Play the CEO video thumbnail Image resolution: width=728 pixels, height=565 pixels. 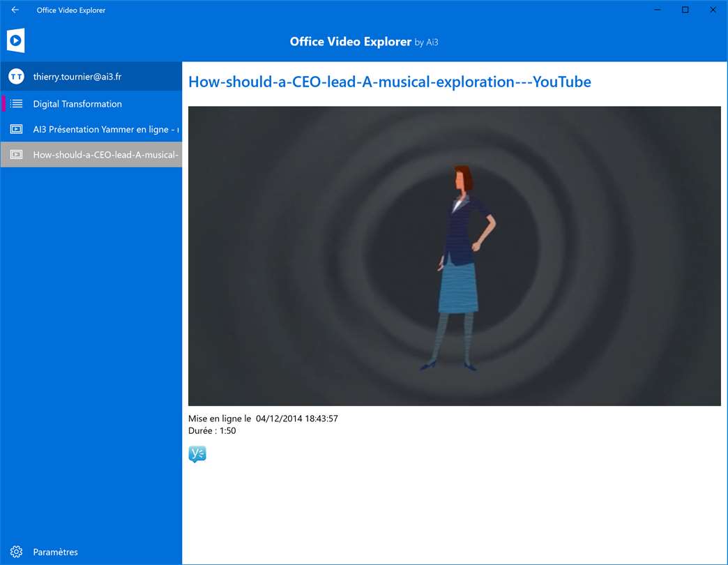455,256
